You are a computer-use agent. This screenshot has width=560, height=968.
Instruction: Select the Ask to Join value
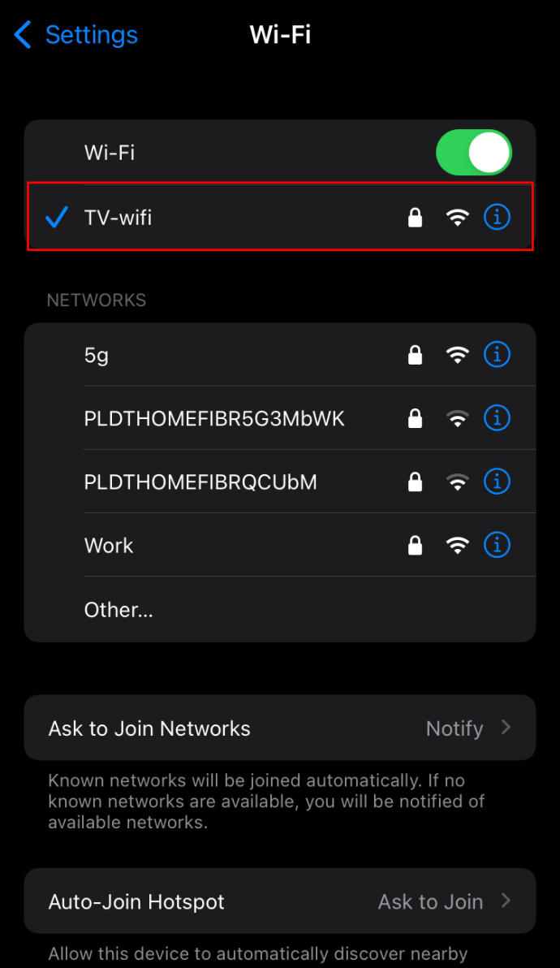tap(430, 902)
